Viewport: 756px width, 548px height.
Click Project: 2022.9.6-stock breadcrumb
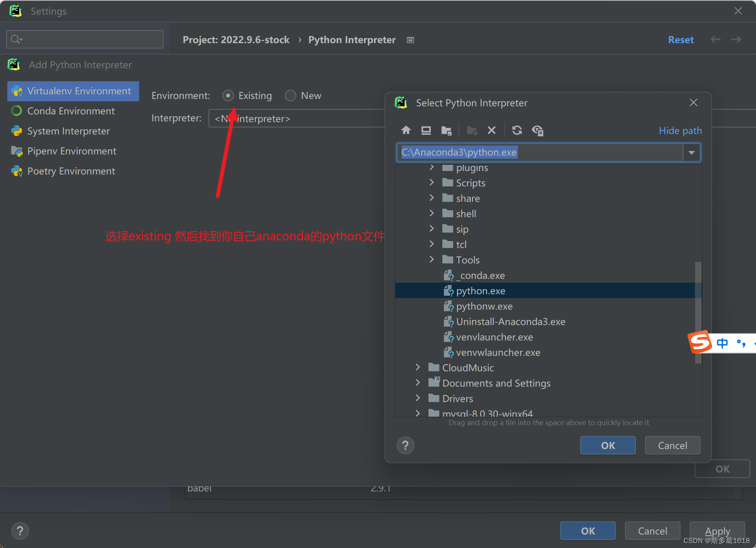236,40
